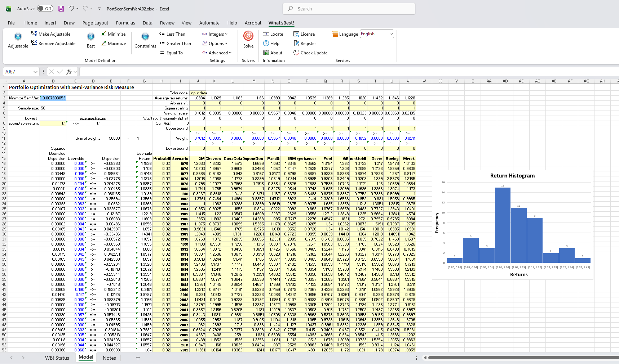Click the Save icon in title bar
This screenshot has width=619, height=364.
[61, 9]
